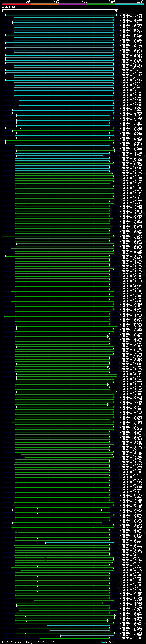The height and width of the screenshot is (644, 146).
Task: Select the UniRef100_C6T4Z6 label
Action: point(131,45)
